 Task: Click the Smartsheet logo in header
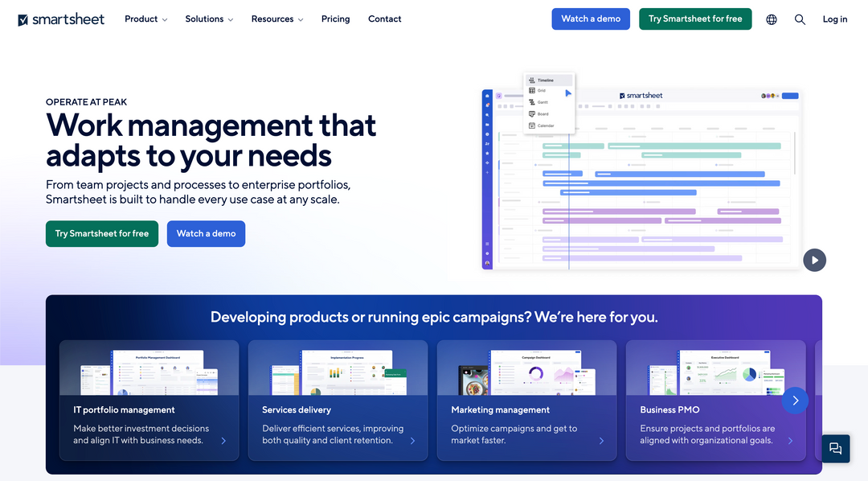click(61, 19)
